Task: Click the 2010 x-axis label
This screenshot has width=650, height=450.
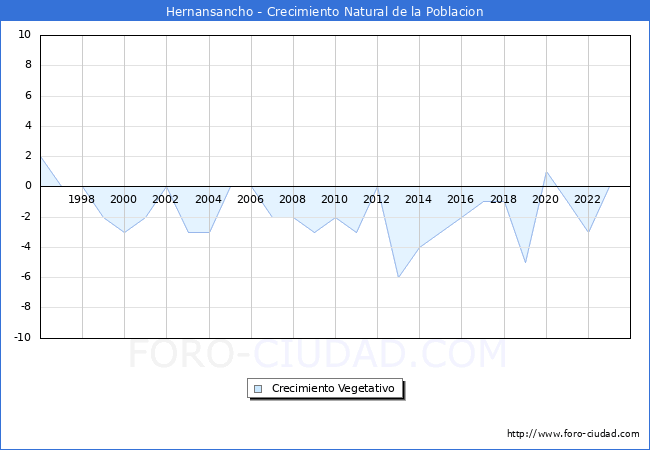Action: pyautogui.click(x=334, y=199)
